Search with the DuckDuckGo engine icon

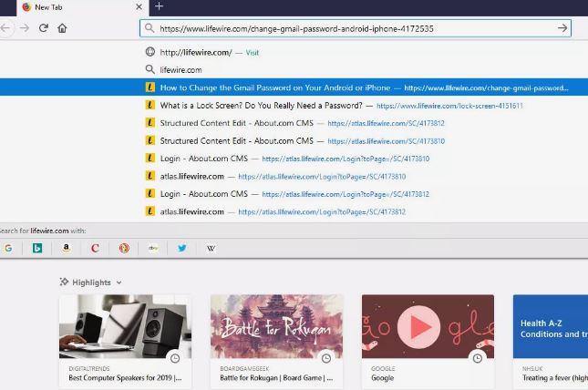[124, 248]
